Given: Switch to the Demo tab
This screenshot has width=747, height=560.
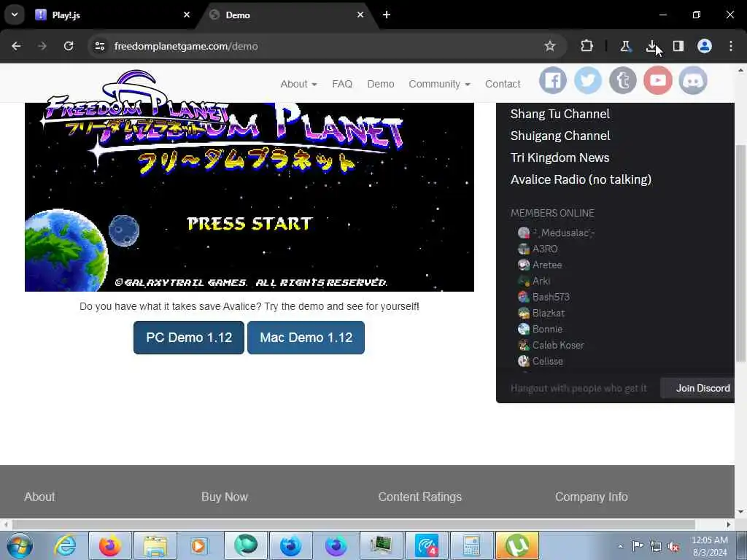Looking at the screenshot, I should [x=286, y=15].
